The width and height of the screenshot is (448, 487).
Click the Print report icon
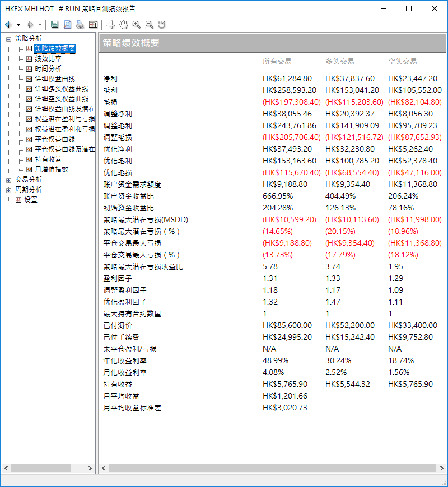pos(80,25)
